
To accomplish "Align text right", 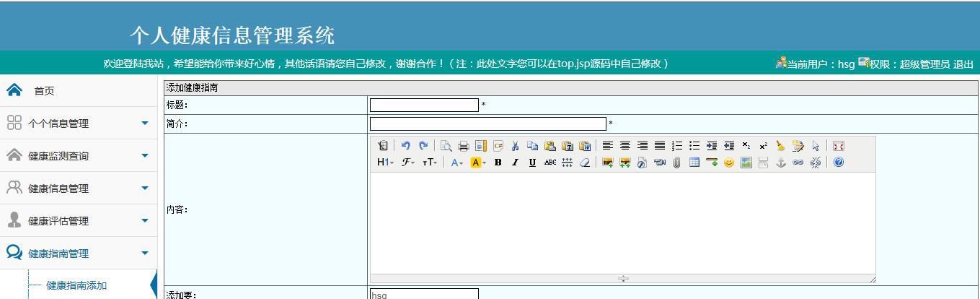I will (643, 145).
